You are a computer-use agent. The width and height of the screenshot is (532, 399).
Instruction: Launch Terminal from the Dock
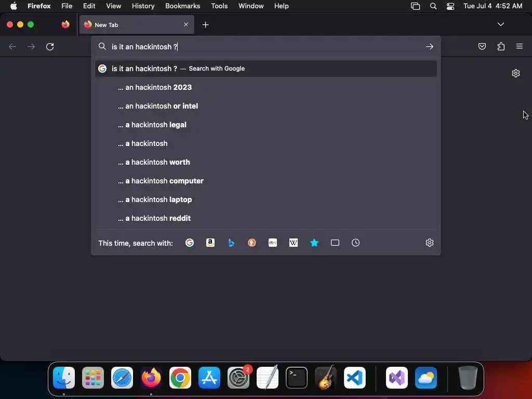pos(297,378)
